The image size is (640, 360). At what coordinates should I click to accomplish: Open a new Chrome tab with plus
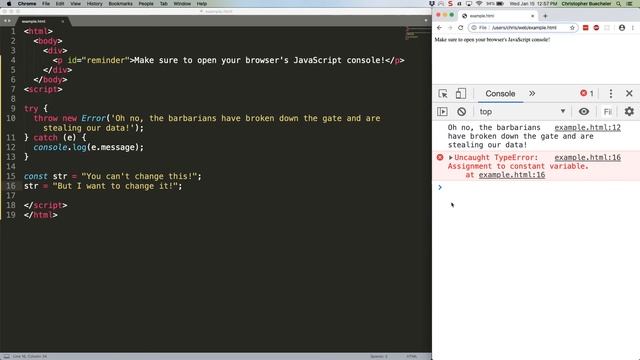[x=545, y=16]
